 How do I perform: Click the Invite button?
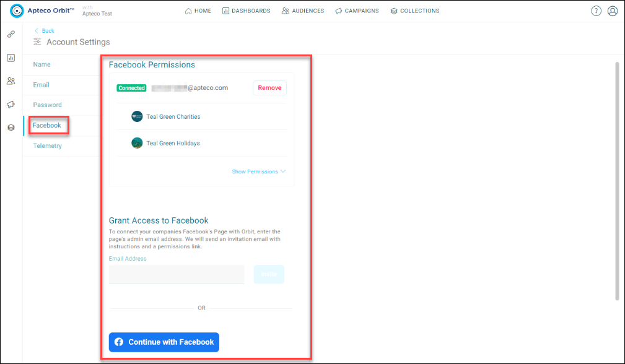point(269,274)
